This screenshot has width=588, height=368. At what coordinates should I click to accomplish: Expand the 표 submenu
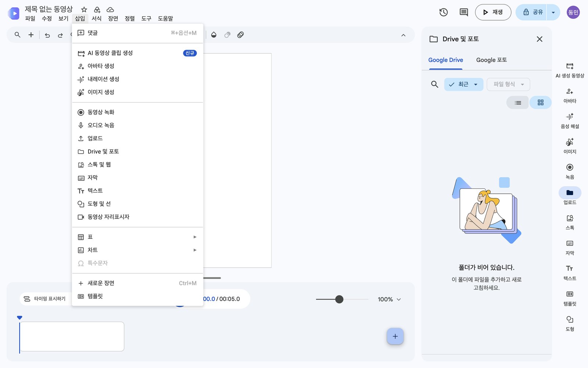pyautogui.click(x=137, y=237)
